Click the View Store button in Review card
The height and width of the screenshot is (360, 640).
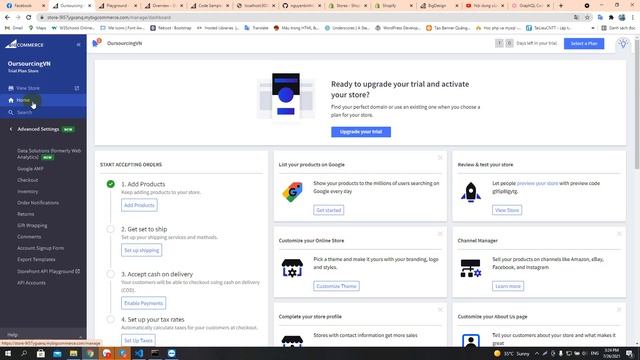507,210
